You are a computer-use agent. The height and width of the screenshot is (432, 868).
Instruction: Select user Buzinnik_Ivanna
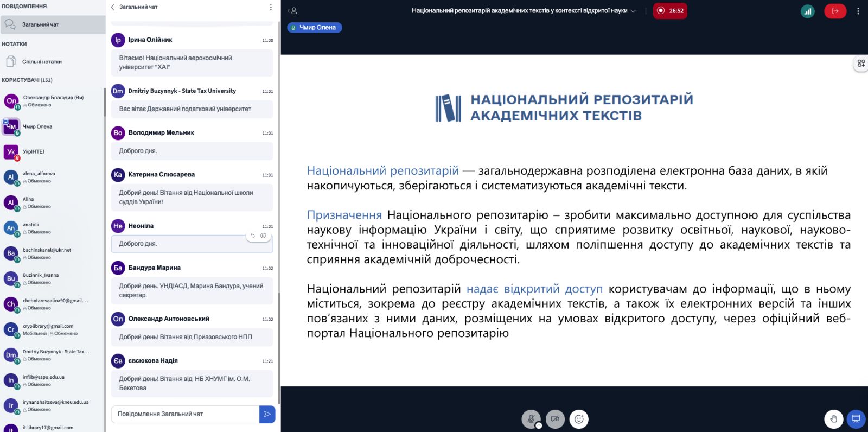52,278
